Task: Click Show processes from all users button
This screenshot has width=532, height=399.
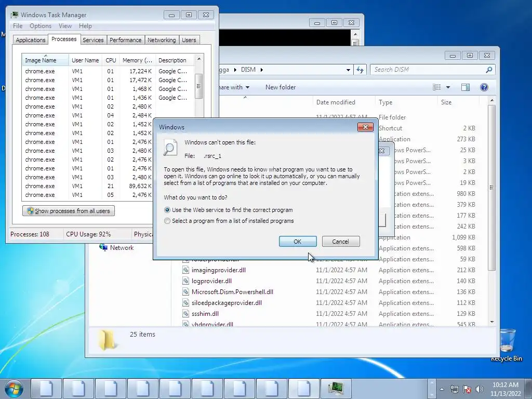Action: coord(69,211)
